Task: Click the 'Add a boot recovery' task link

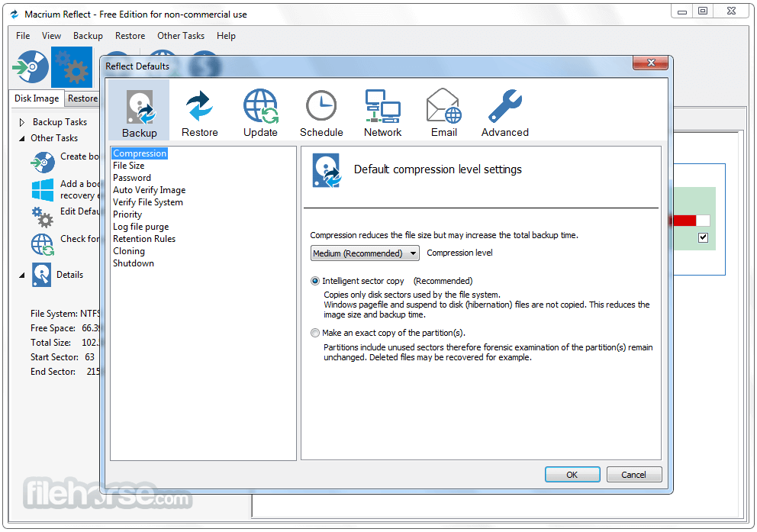Action: 80,190
